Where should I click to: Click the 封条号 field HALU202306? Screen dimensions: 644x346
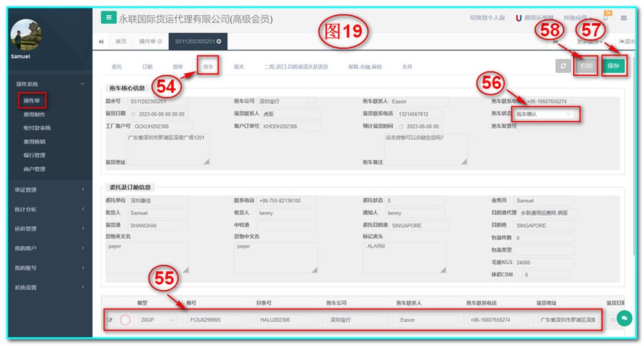pos(287,320)
